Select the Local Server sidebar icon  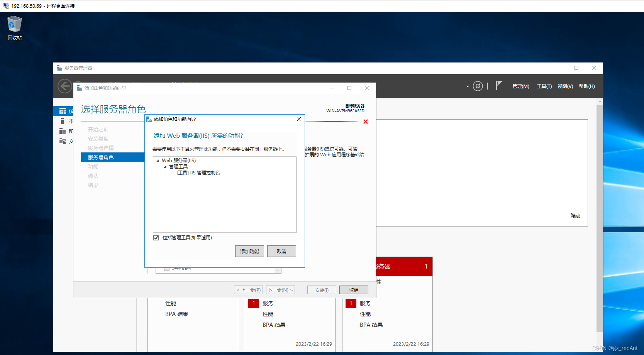[62, 121]
